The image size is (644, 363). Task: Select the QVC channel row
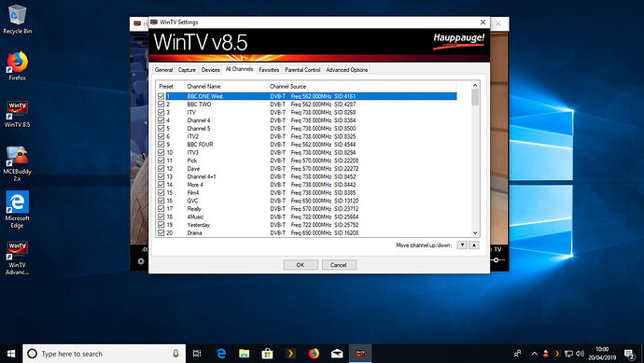point(306,201)
